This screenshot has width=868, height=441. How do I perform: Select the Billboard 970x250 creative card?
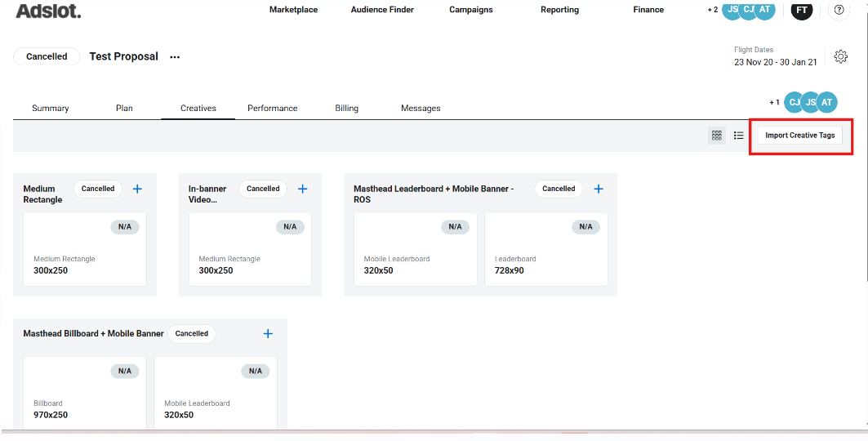[x=85, y=394]
